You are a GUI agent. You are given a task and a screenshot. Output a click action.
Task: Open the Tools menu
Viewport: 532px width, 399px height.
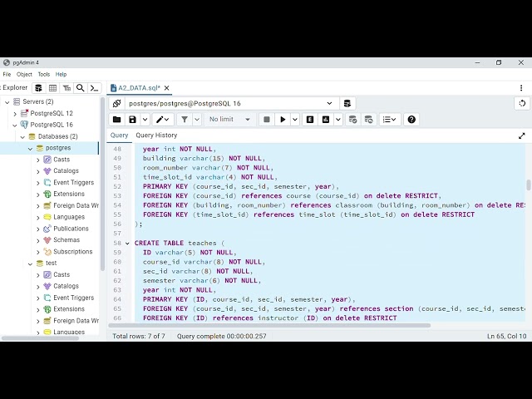point(44,74)
